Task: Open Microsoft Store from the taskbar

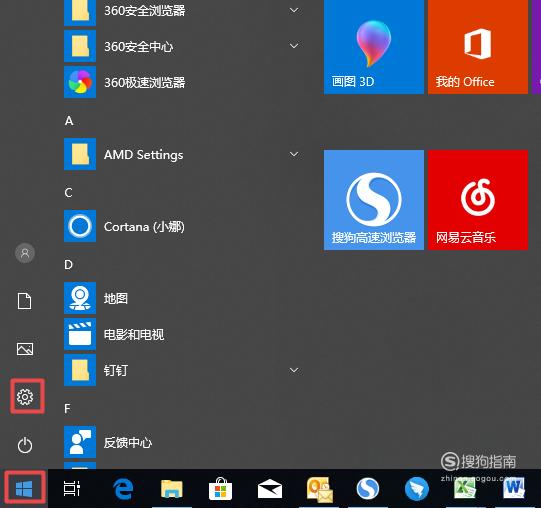Action: 220,489
